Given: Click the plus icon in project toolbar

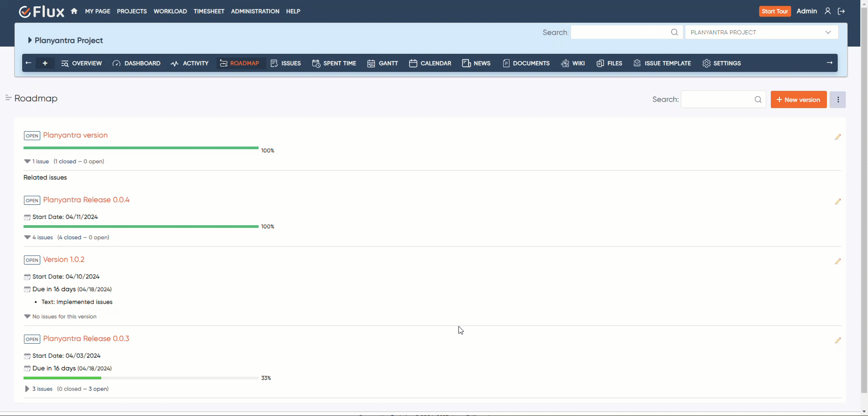Looking at the screenshot, I should pos(45,63).
